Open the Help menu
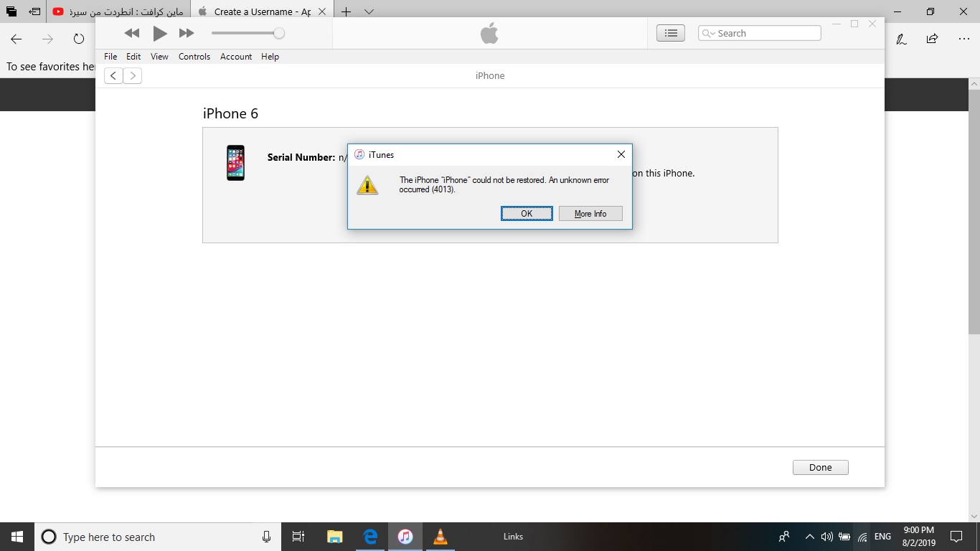The width and height of the screenshot is (980, 551). 270,57
